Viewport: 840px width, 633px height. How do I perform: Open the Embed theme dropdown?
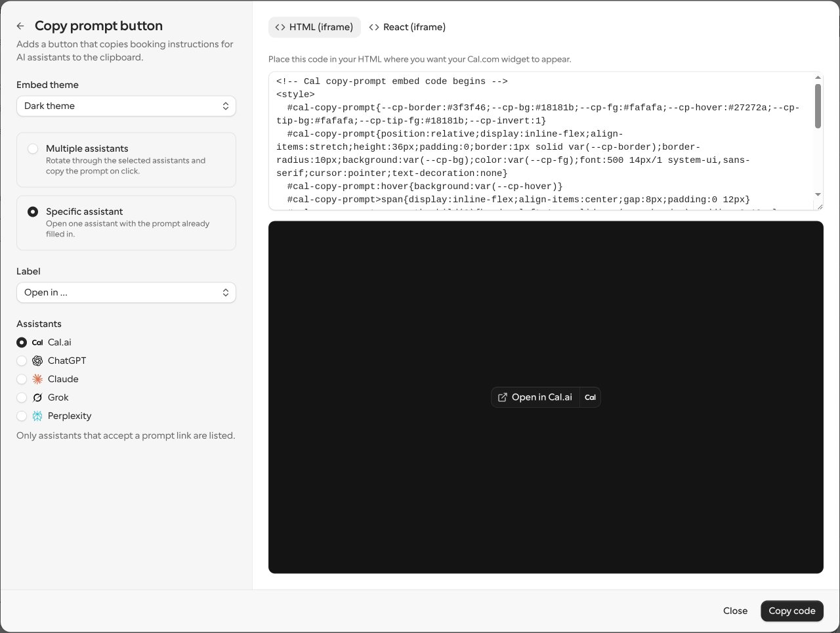click(126, 106)
